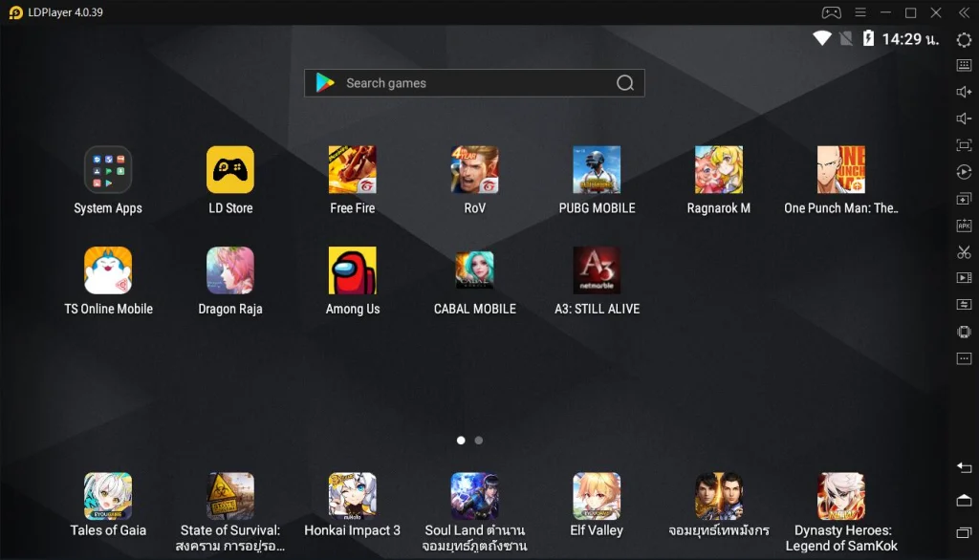Open the Dragon Raja game
The image size is (979, 560).
[230, 270]
